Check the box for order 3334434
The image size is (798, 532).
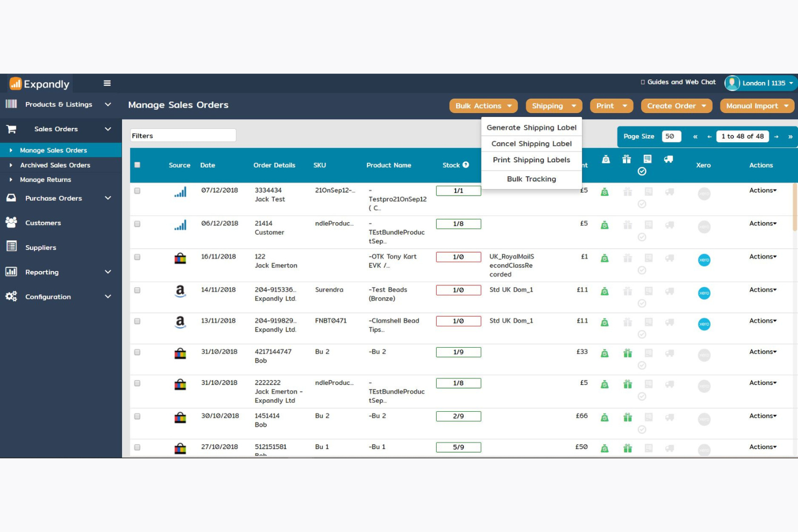137,191
